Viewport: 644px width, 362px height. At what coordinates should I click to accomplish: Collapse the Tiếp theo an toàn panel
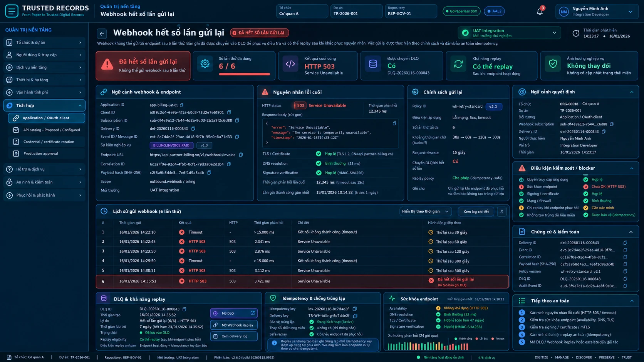coord(632,301)
